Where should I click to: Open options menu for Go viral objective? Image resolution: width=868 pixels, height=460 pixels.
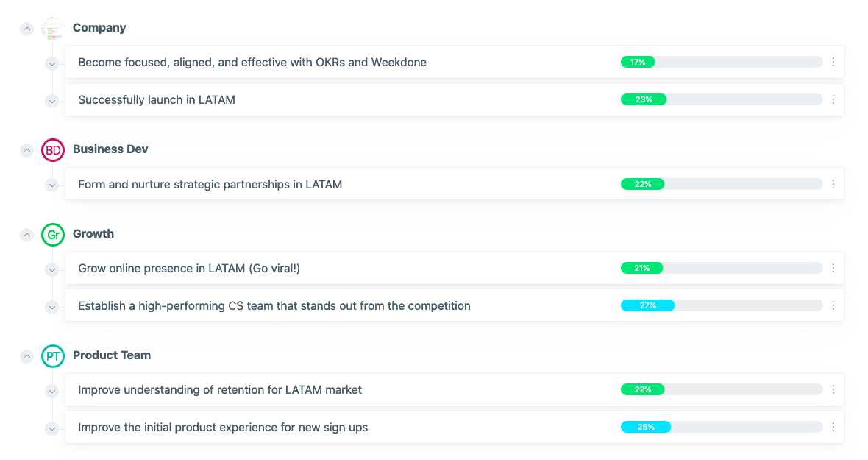click(833, 268)
